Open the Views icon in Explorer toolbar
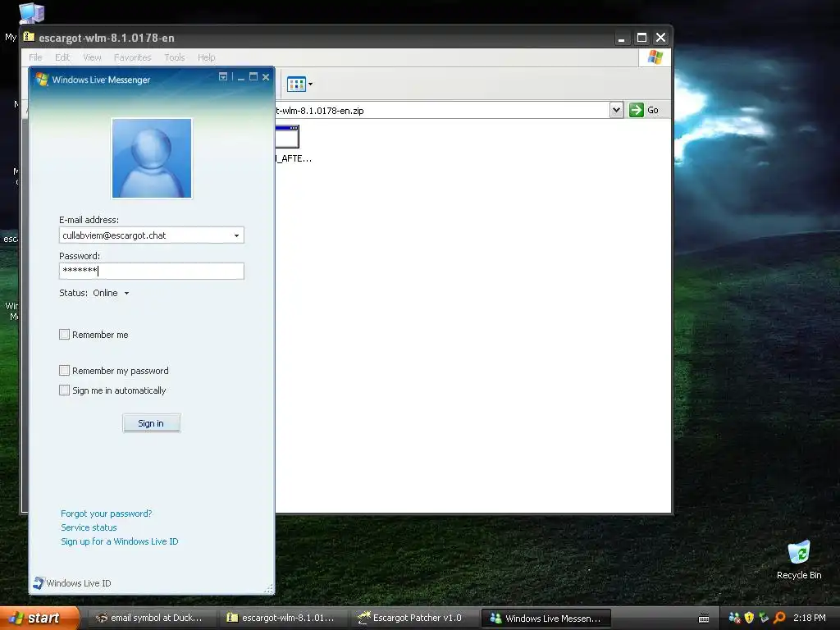This screenshot has height=630, width=840. click(x=296, y=84)
